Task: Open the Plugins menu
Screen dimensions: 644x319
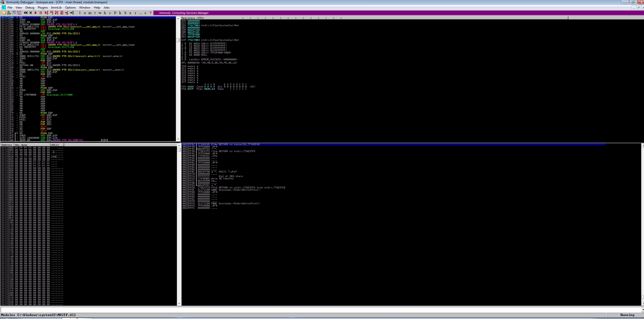Action: (43, 8)
